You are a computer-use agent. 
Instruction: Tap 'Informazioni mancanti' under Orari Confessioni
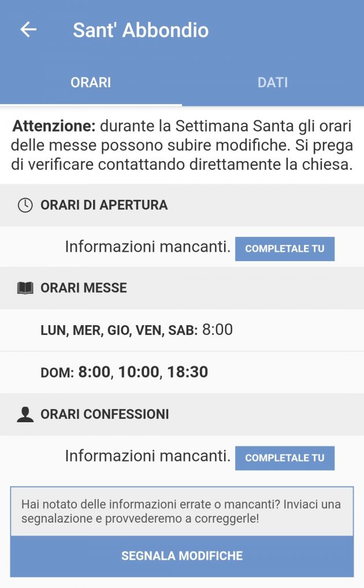pos(148,456)
